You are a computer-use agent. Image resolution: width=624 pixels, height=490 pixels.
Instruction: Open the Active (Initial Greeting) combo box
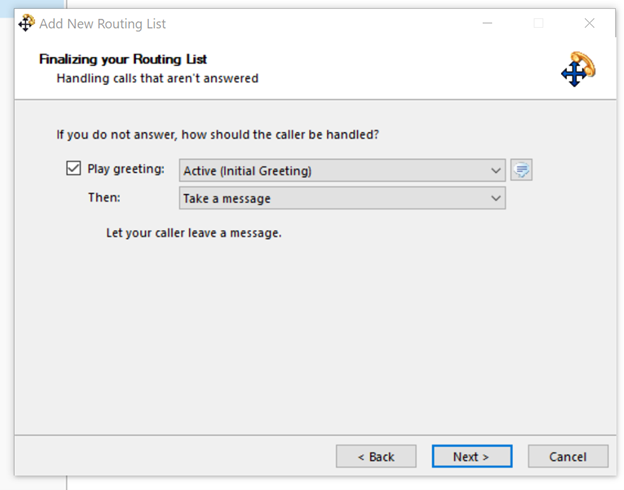[334, 171]
